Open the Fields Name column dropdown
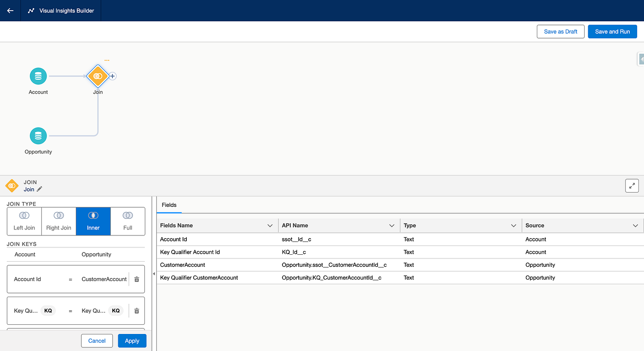This screenshot has height=351, width=644. pyautogui.click(x=270, y=226)
